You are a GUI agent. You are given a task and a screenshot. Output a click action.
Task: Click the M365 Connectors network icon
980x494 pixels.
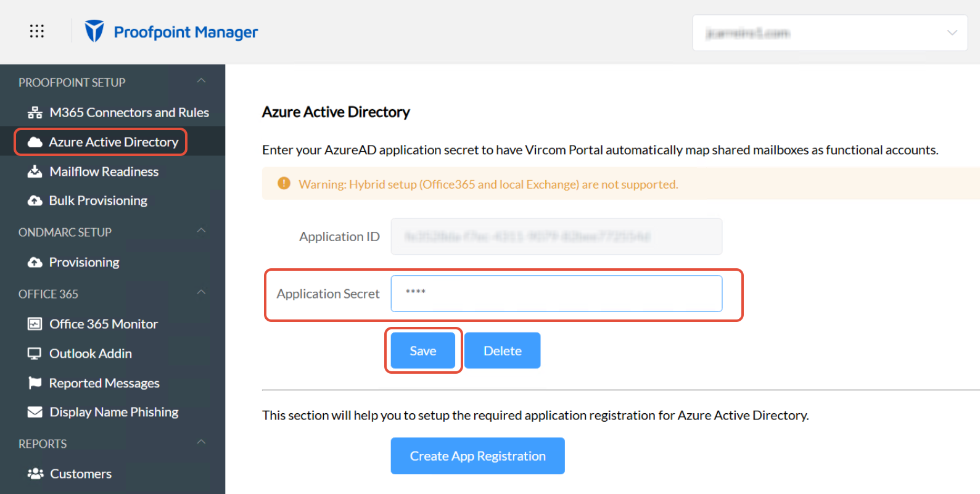[x=35, y=113]
